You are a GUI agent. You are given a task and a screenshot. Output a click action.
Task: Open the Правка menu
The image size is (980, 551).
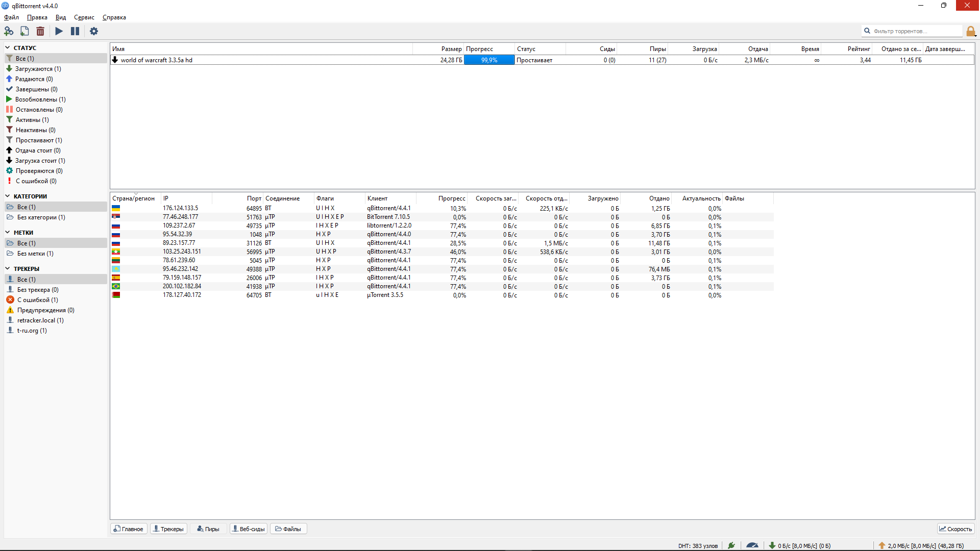point(37,17)
